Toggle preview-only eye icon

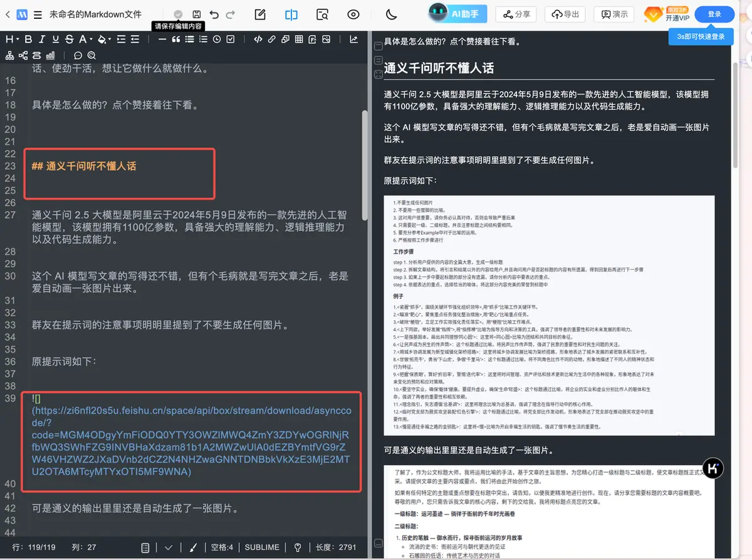coord(353,14)
